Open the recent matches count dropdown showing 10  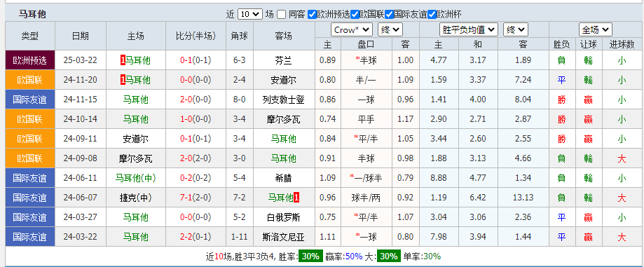(249, 14)
